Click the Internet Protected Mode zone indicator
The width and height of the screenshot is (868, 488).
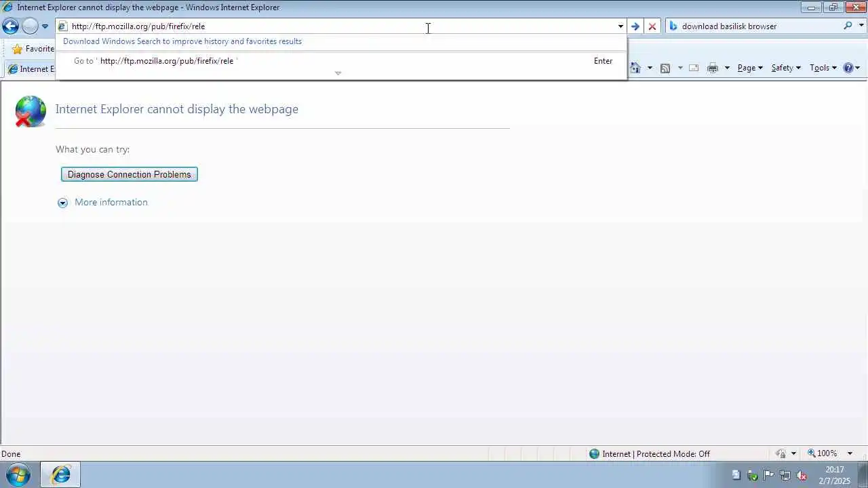pyautogui.click(x=649, y=454)
